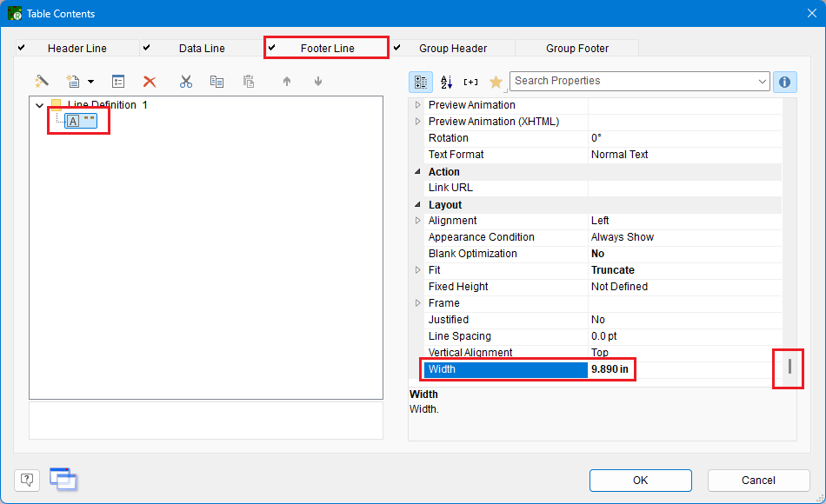Click the cut scissors icon
The height and width of the screenshot is (504, 826).
click(x=185, y=82)
